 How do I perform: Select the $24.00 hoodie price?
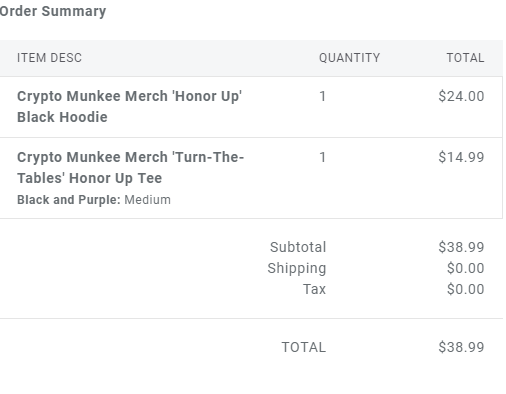[461, 96]
